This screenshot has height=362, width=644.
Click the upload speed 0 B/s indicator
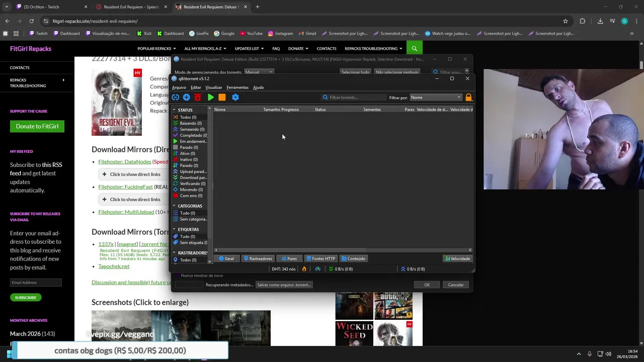pos(413,269)
